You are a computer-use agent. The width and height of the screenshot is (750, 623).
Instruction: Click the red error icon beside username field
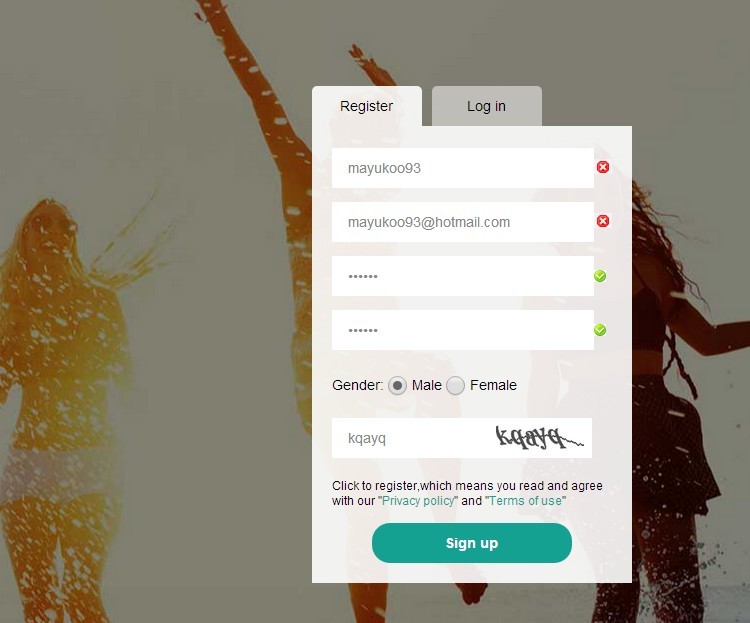pyautogui.click(x=603, y=167)
